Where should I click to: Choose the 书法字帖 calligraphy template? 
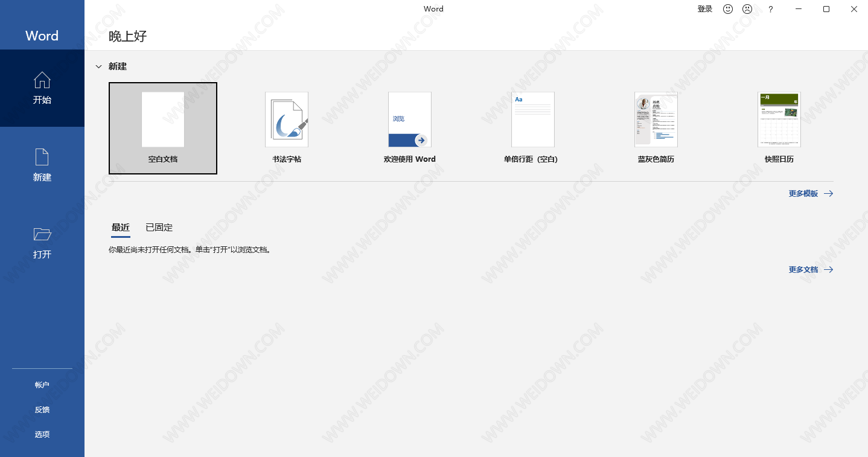(287, 128)
